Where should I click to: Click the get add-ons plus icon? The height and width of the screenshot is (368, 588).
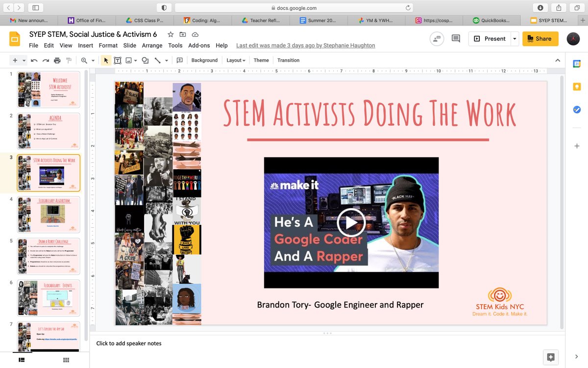coord(577,146)
